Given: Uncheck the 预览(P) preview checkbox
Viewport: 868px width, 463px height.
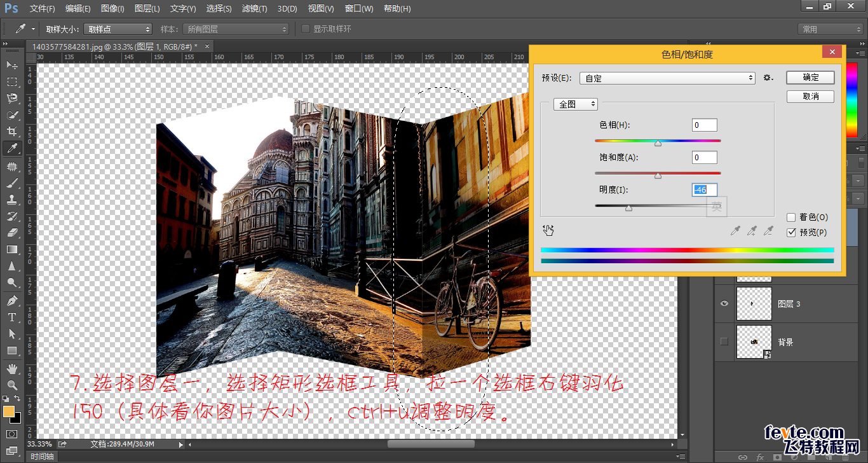Looking at the screenshot, I should point(791,233).
